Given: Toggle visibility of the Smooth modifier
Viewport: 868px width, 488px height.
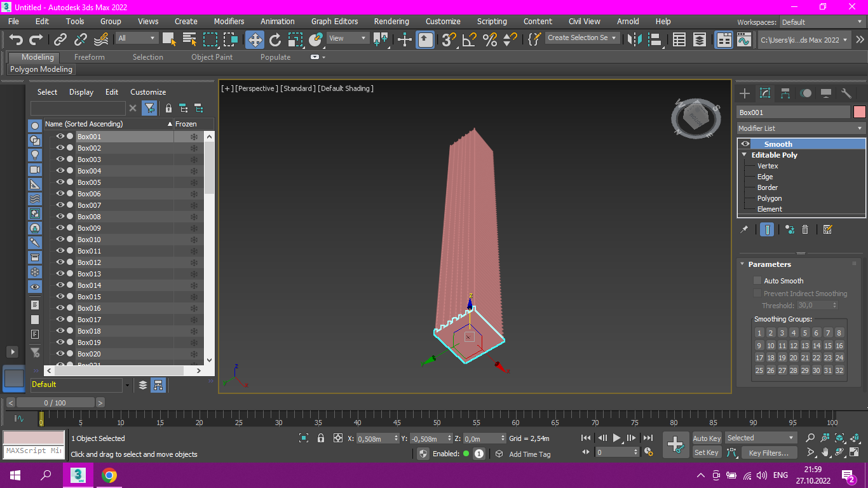Looking at the screenshot, I should point(745,144).
